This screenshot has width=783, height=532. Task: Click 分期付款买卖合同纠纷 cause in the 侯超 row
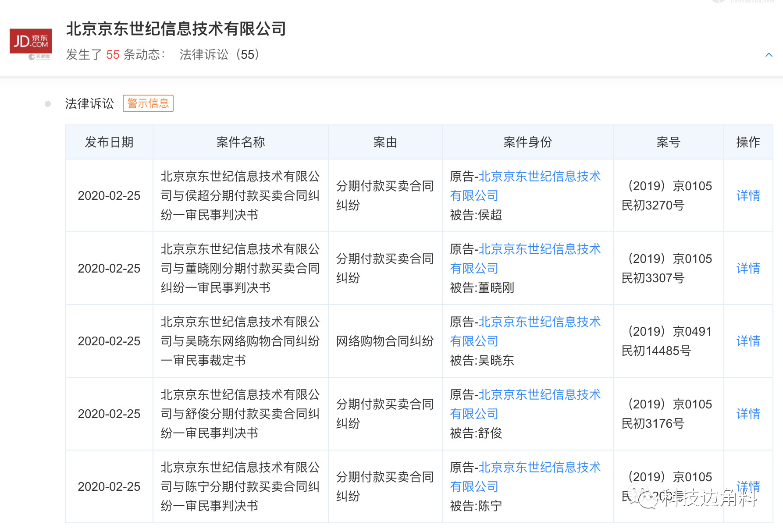point(385,195)
